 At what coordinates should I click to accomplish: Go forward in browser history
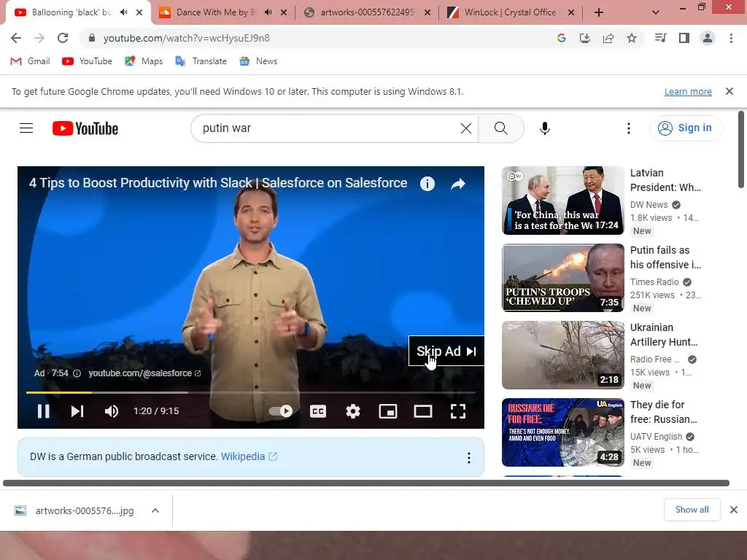click(39, 38)
